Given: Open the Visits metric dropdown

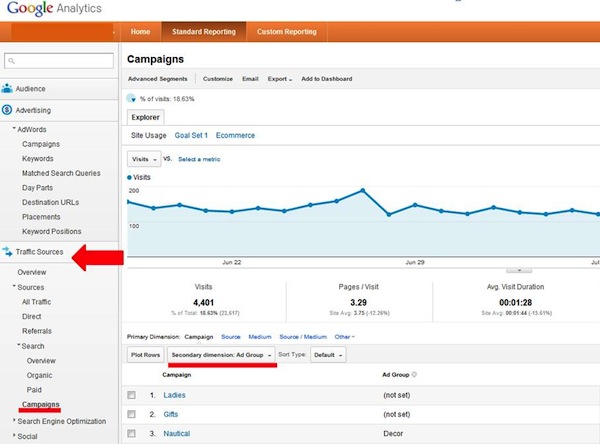Looking at the screenshot, I should [144, 159].
